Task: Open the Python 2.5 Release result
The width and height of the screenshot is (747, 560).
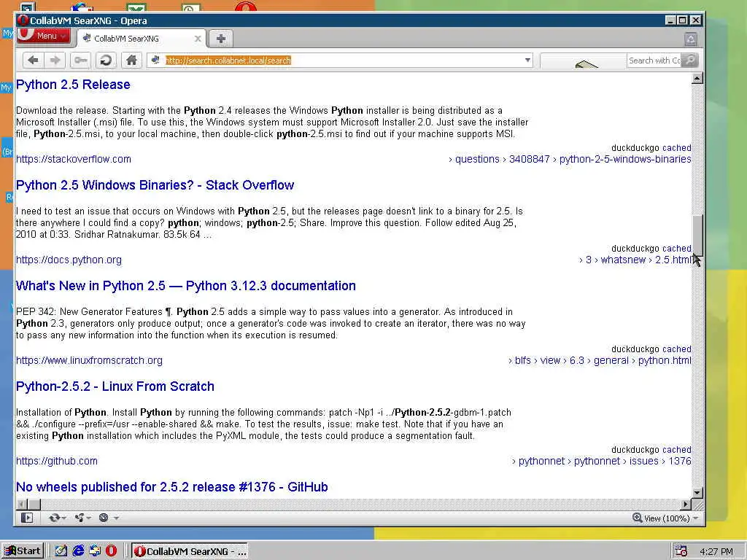Action: (x=73, y=85)
